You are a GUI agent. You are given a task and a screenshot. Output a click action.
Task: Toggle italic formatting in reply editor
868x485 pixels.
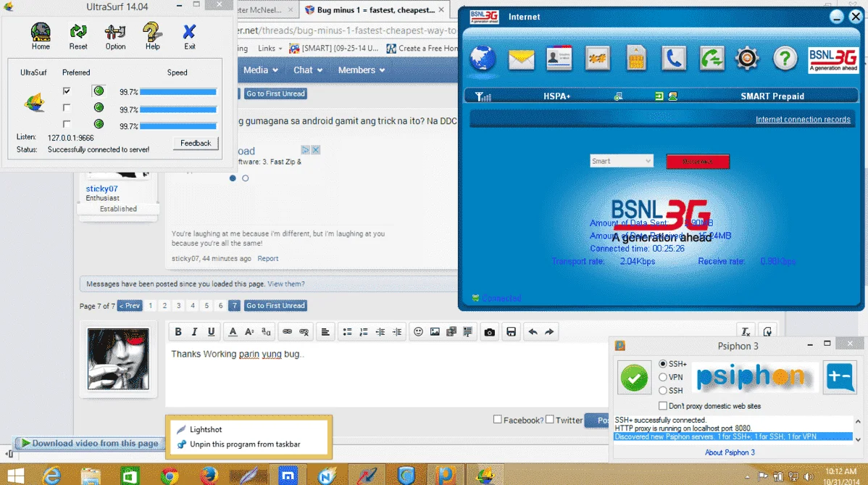click(194, 331)
